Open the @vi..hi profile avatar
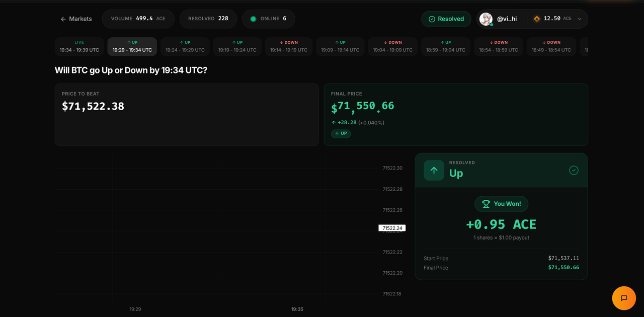644x317 pixels. coord(486,19)
